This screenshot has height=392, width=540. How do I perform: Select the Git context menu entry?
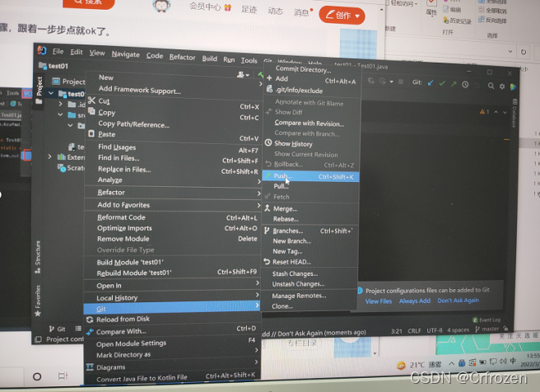click(172, 309)
